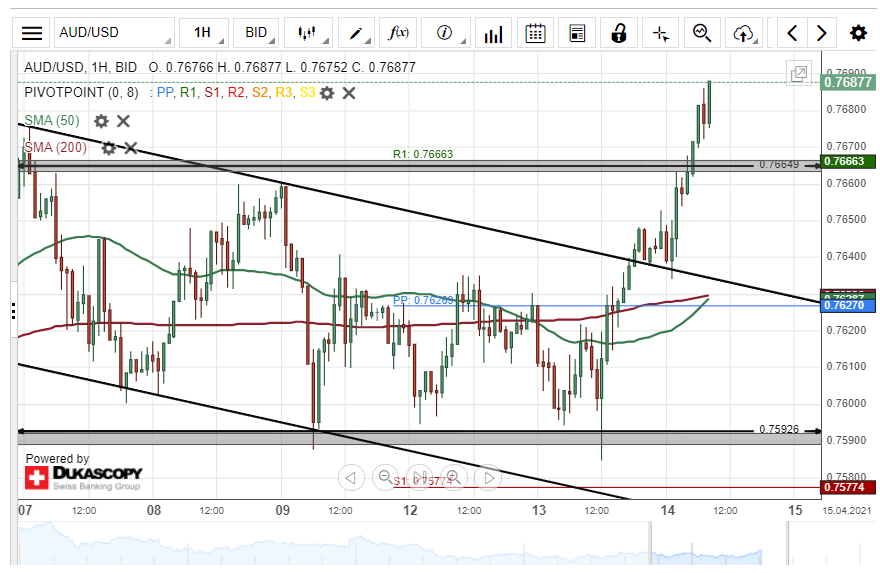Click the overview navigator left handle

[x=651, y=543]
